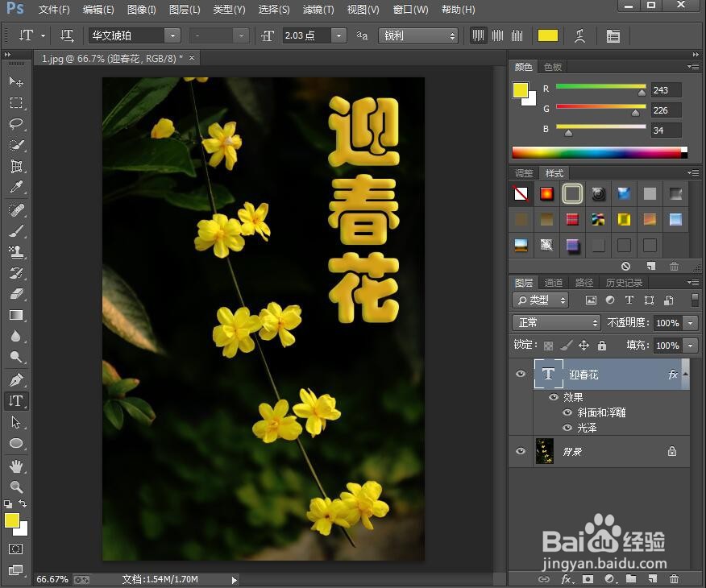Create new layer icon at panel bottom
This screenshot has height=588, width=706.
click(653, 578)
